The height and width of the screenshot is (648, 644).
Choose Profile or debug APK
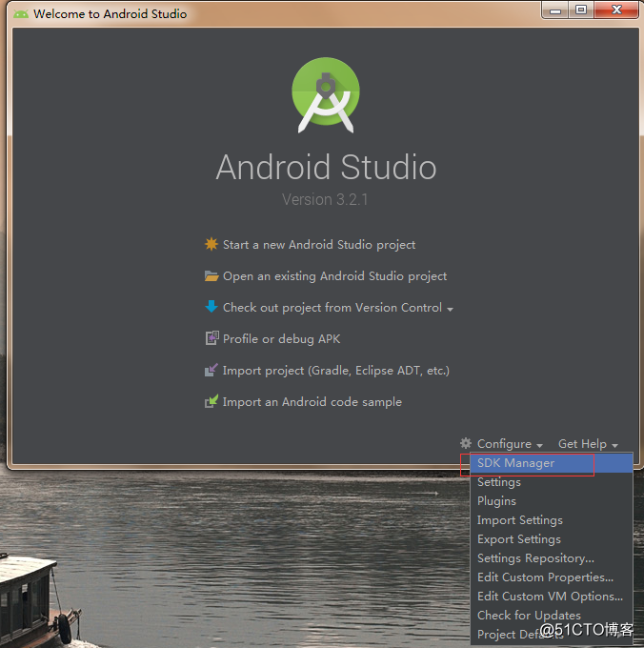click(281, 339)
